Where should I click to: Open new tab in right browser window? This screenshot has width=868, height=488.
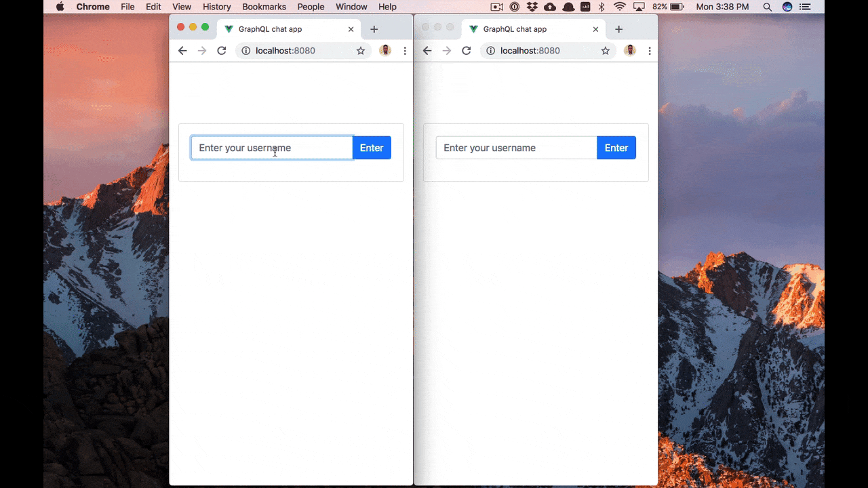click(x=618, y=30)
